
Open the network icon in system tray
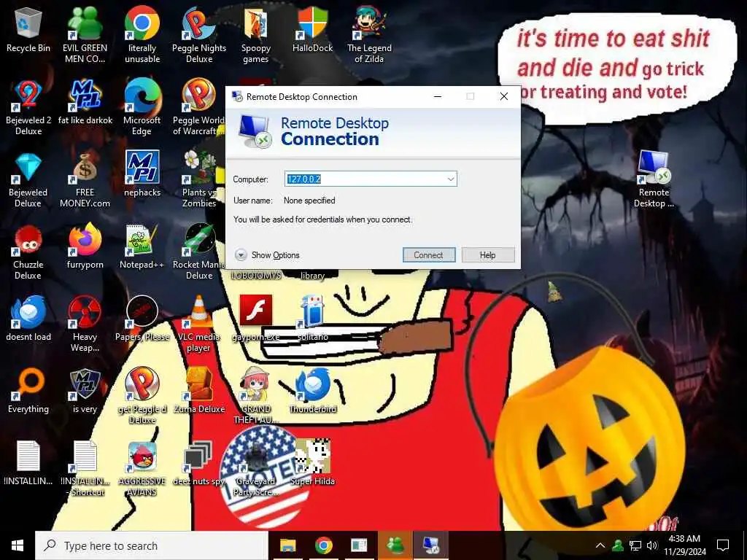coord(635,545)
